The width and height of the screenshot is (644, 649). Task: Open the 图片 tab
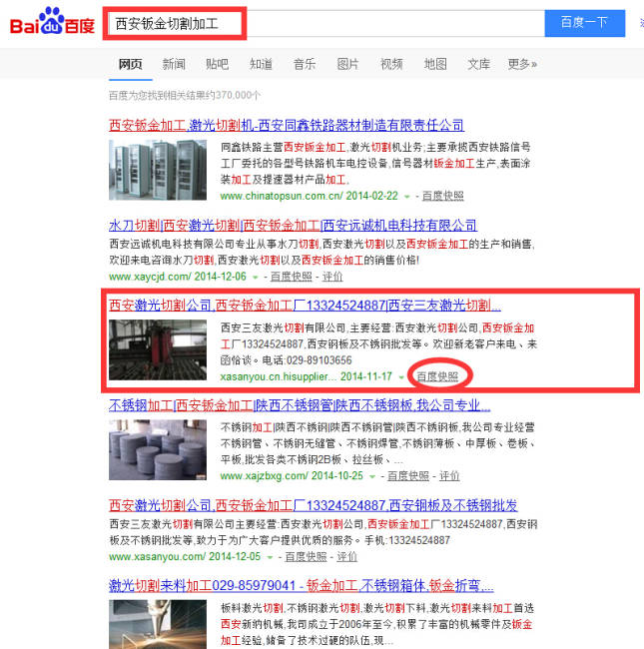[x=348, y=64]
